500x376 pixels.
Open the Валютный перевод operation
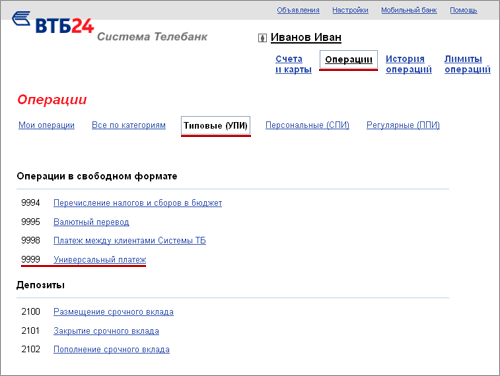pos(91,222)
